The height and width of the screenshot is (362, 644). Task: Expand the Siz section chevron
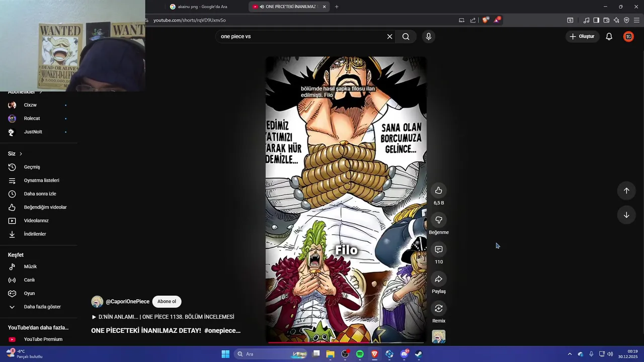click(21, 154)
